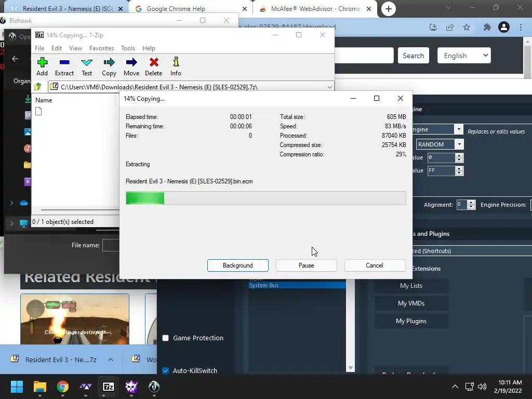This screenshot has height=399, width=532.
Task: Click the Background button in the copy dialog
Action: (x=238, y=265)
